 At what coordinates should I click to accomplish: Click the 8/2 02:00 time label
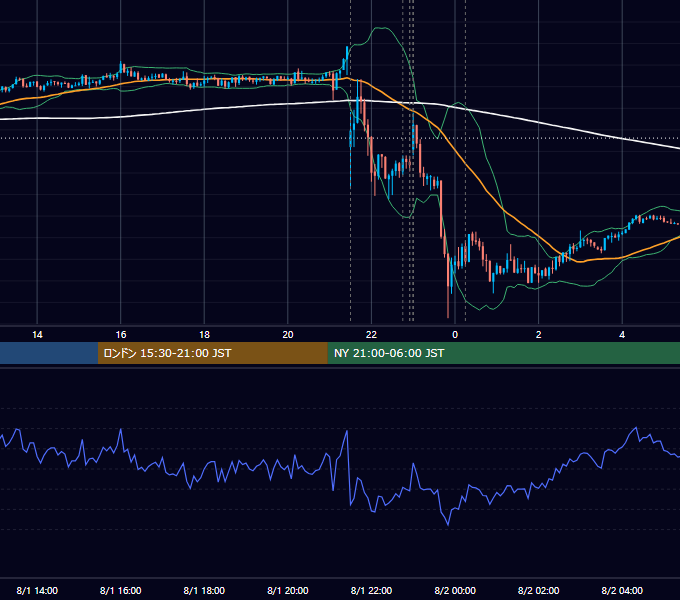pyautogui.click(x=539, y=590)
